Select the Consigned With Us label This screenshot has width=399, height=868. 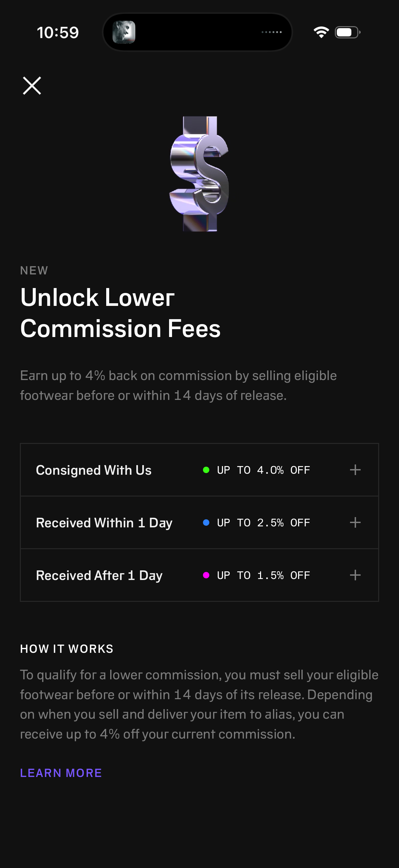[x=94, y=470]
